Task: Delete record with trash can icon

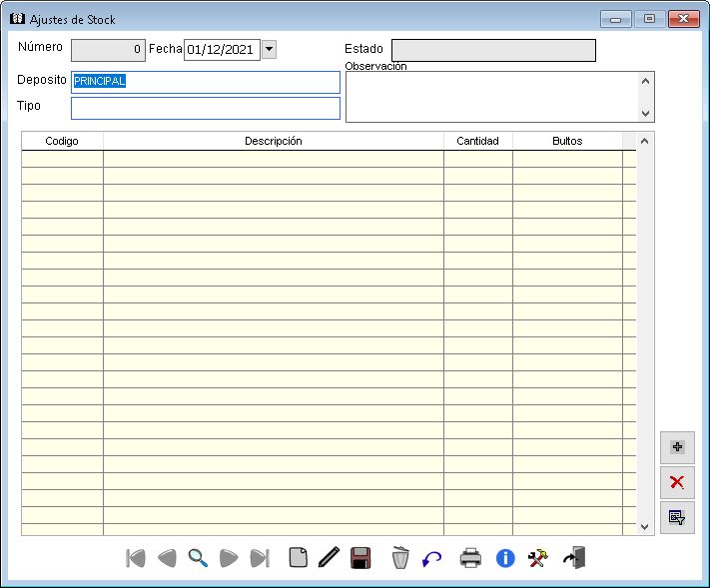Action: 400,558
